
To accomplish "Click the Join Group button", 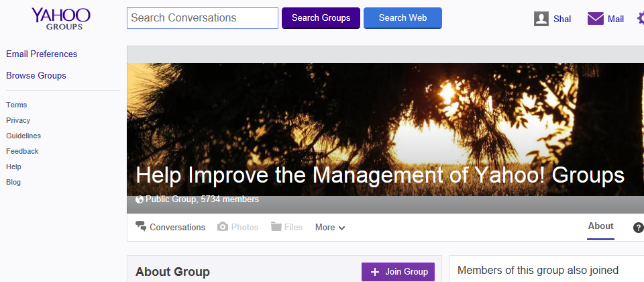I will pyautogui.click(x=398, y=272).
